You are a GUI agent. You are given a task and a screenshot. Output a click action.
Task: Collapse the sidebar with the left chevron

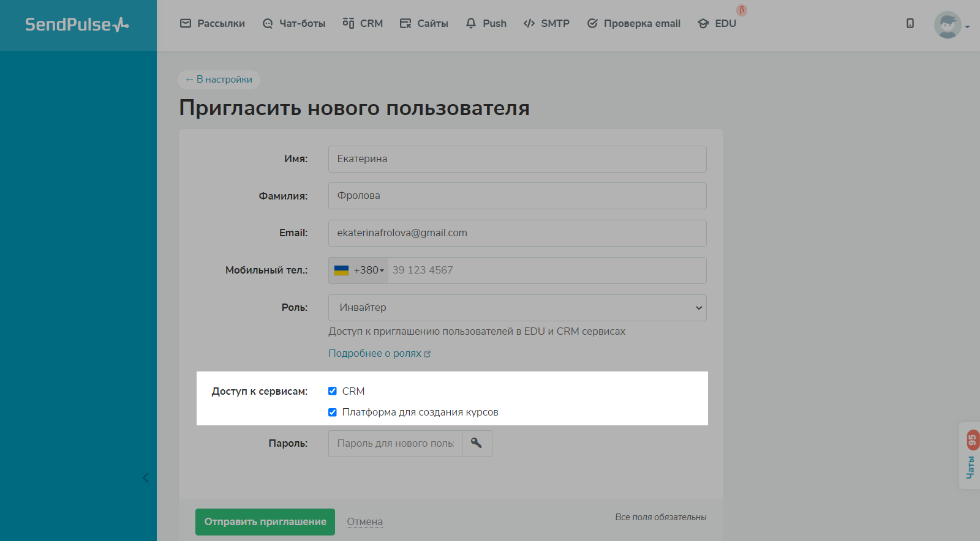145,477
